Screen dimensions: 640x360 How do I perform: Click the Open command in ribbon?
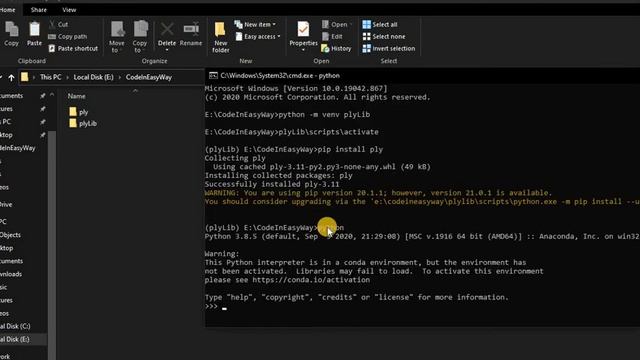(335, 24)
